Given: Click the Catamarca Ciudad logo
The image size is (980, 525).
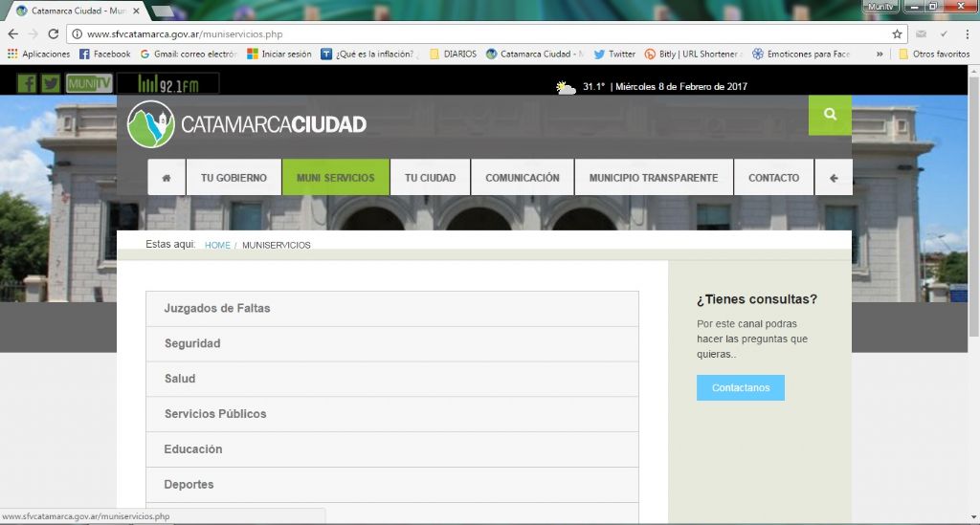Looking at the screenshot, I should point(247,124).
